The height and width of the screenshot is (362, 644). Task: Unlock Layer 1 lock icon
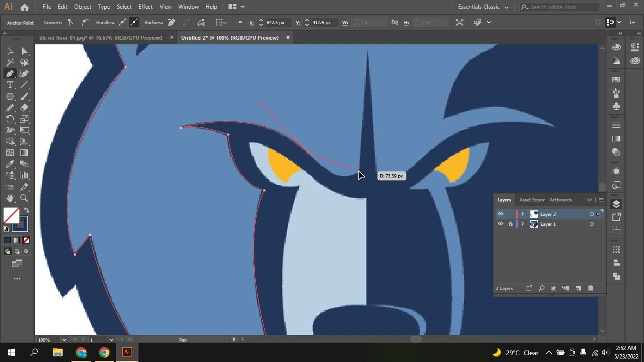[510, 224]
